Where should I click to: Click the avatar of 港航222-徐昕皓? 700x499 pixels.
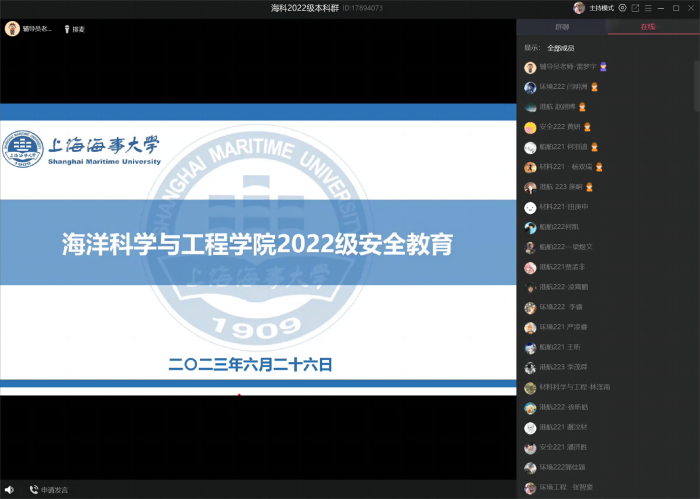[x=530, y=408]
